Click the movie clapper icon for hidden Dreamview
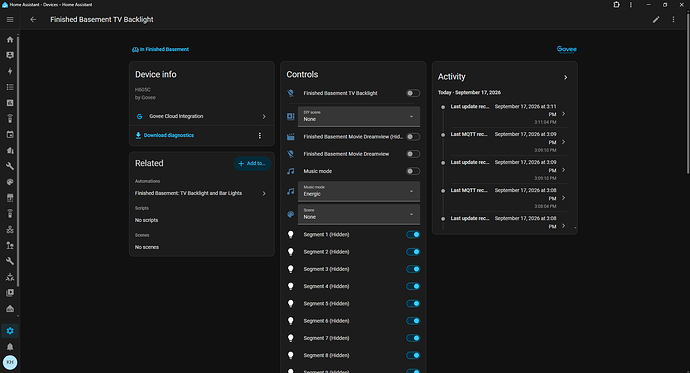 pyautogui.click(x=290, y=137)
